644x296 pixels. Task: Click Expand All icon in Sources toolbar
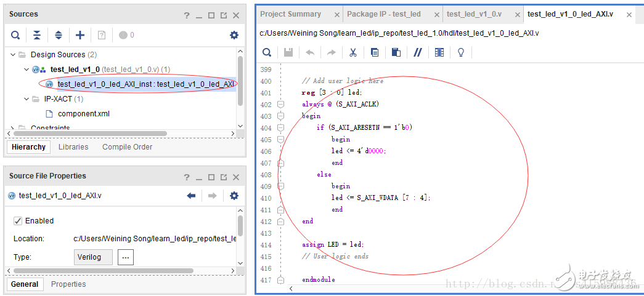coord(59,35)
